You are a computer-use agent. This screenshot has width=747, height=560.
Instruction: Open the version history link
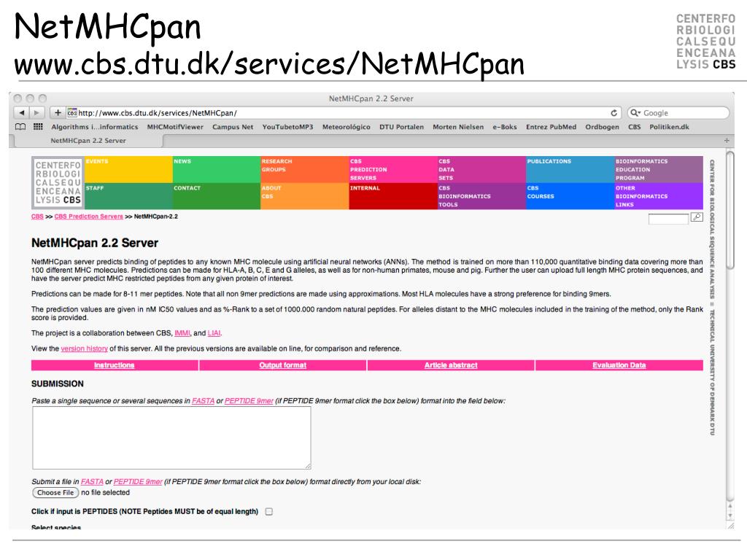(x=85, y=349)
